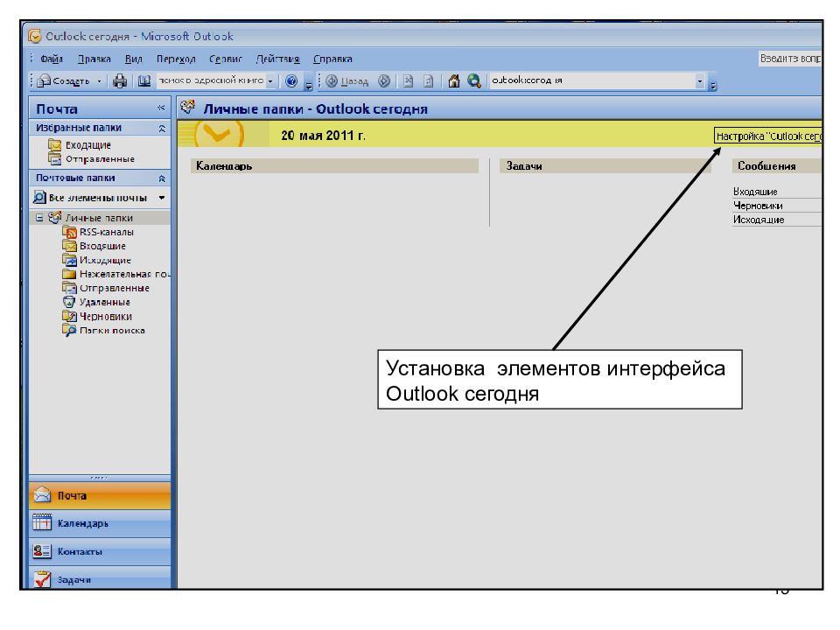
Task: Collapse the Почта navigation pane with the chevron
Action: tap(161, 108)
